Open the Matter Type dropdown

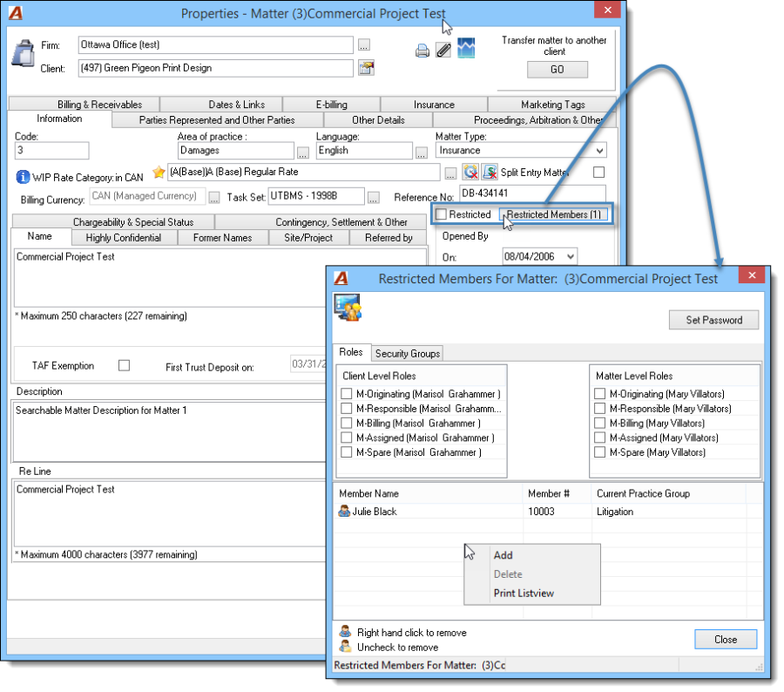click(x=599, y=151)
